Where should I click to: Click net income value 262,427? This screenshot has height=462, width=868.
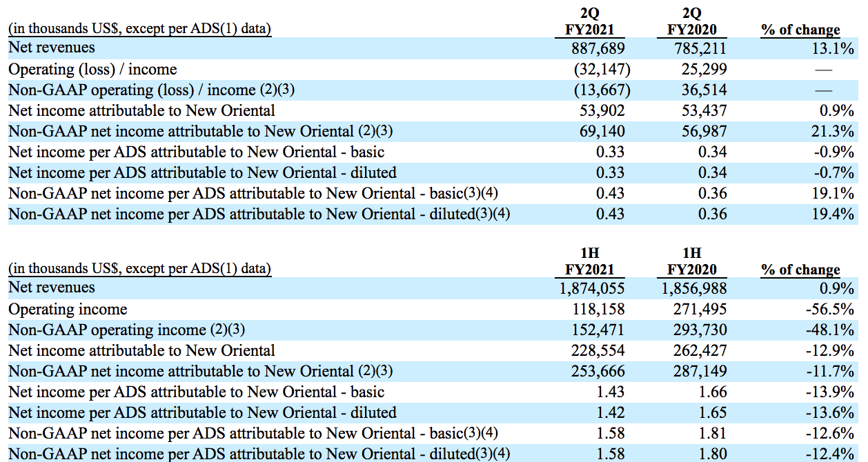point(702,350)
